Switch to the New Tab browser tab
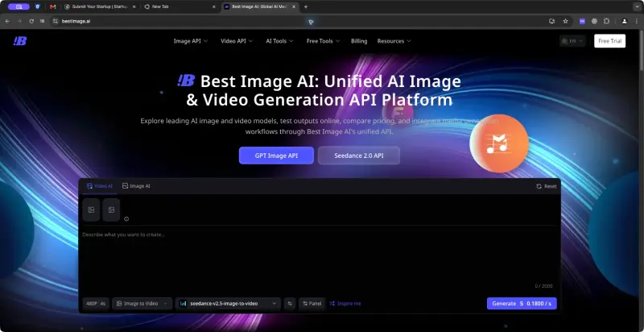 [180, 7]
